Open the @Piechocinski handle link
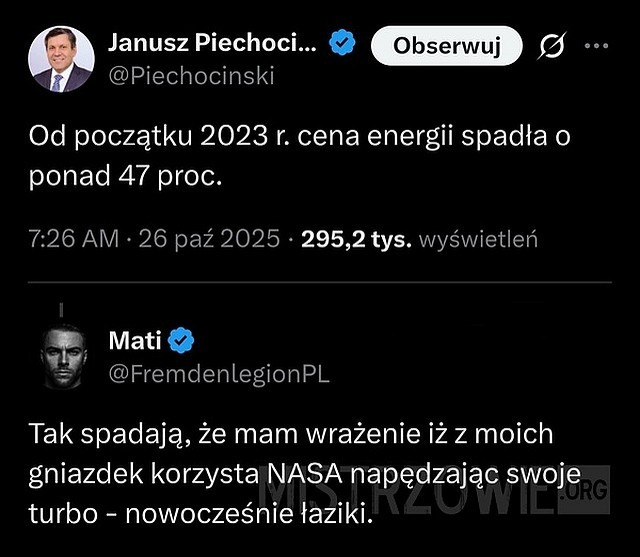 [190, 76]
